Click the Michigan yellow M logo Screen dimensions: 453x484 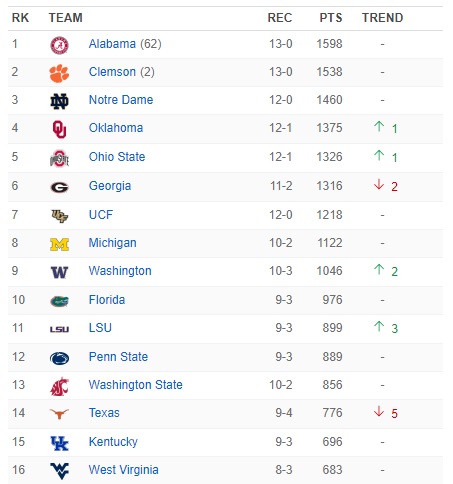[59, 245]
